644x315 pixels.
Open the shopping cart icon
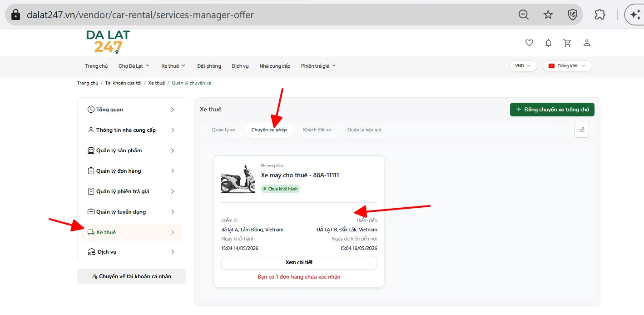click(567, 43)
